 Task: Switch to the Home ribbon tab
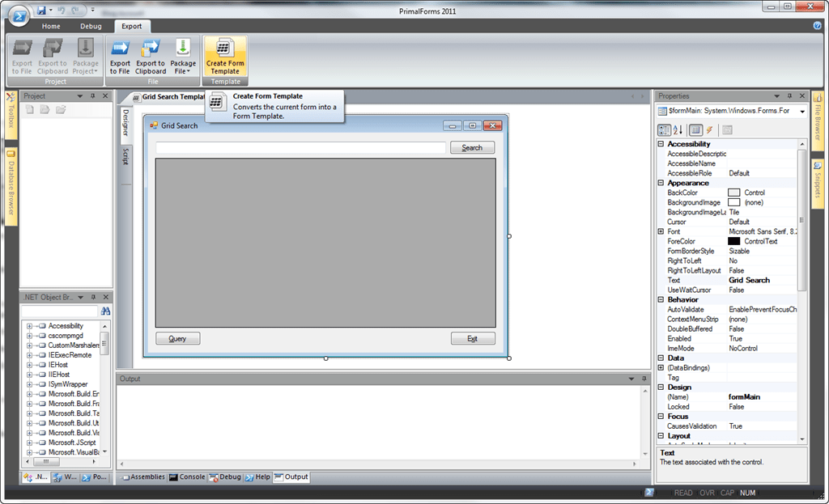(x=50, y=26)
